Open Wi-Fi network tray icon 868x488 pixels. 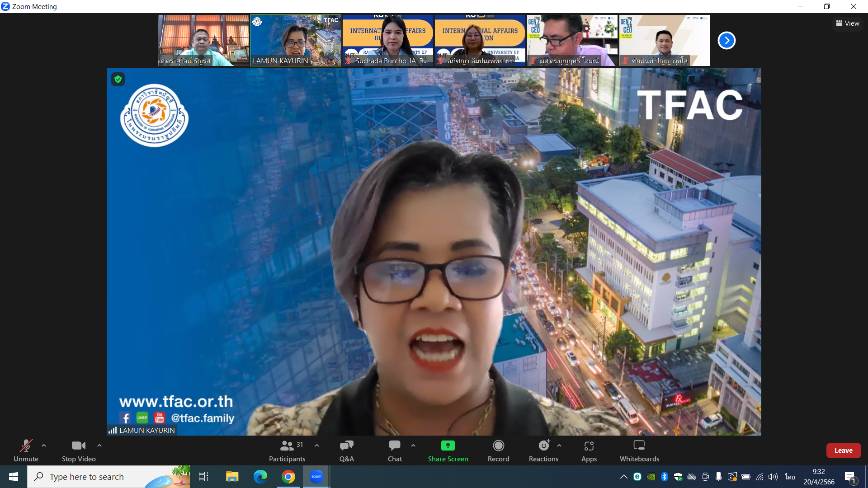coord(760,477)
